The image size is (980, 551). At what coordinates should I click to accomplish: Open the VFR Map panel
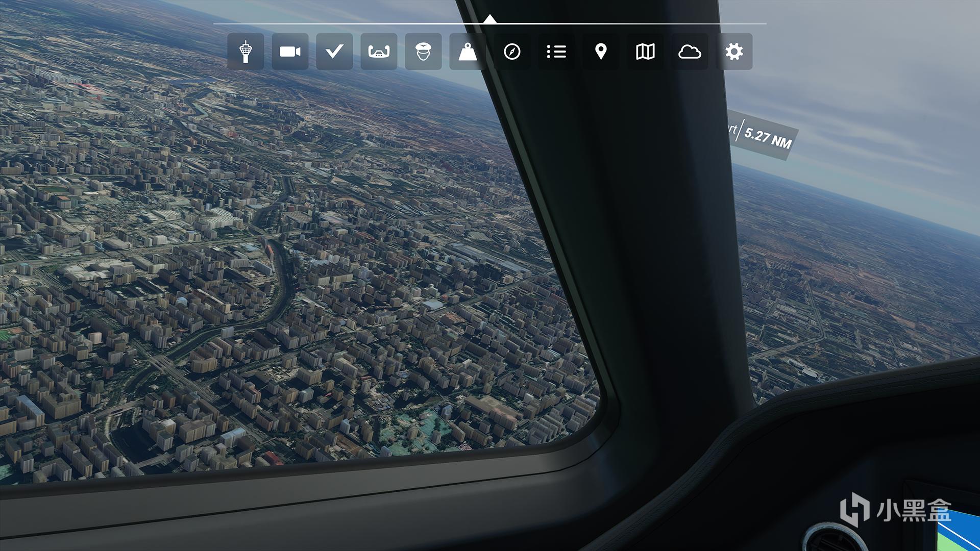click(x=645, y=52)
